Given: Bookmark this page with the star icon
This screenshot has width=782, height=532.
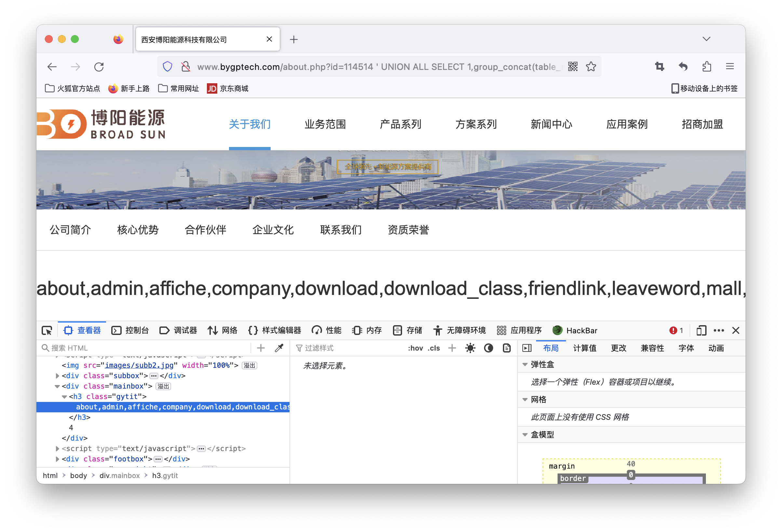Looking at the screenshot, I should point(591,67).
